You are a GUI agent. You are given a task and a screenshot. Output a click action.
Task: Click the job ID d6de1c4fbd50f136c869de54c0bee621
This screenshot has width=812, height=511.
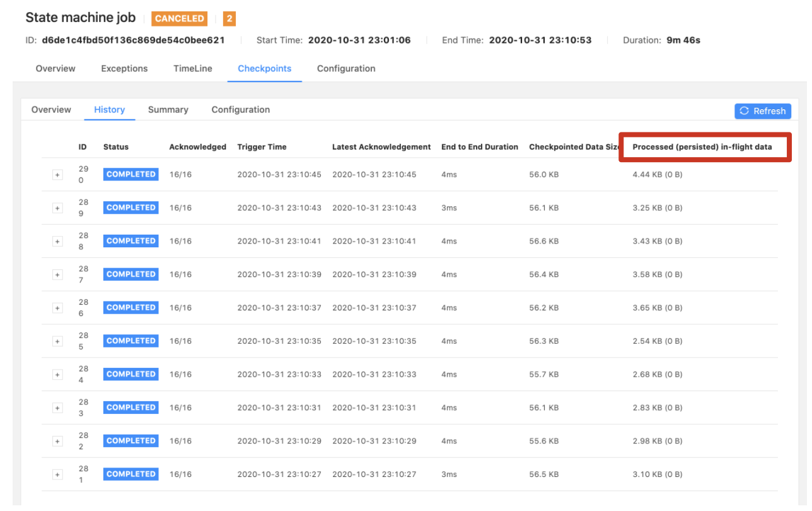133,40
